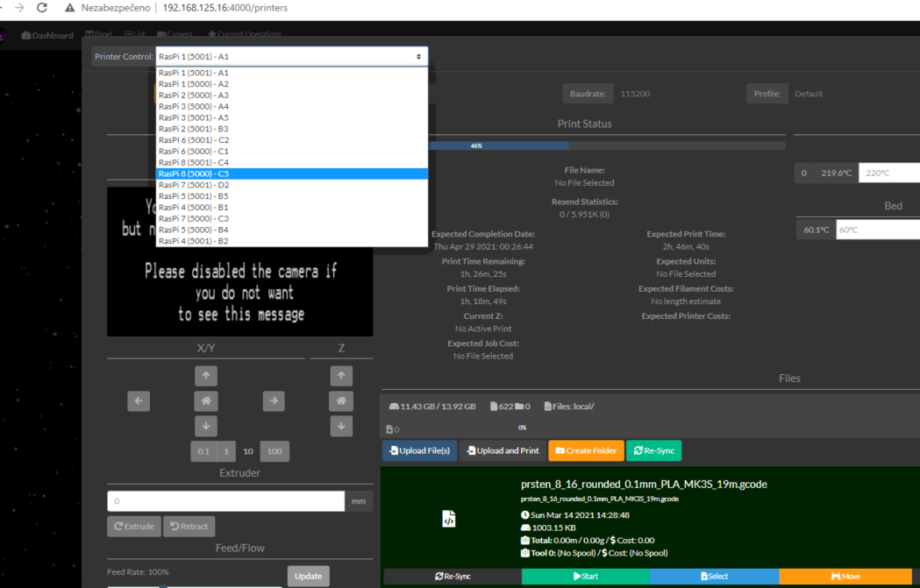920x588 pixels.
Task: Select RasPi 7 (5000) - C3 option
Action: coord(291,218)
